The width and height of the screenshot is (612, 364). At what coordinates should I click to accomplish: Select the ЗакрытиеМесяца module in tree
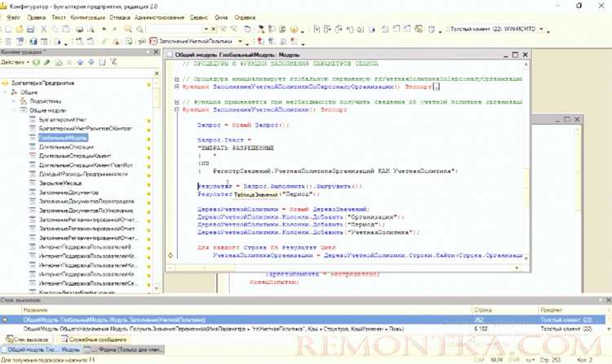60,183
